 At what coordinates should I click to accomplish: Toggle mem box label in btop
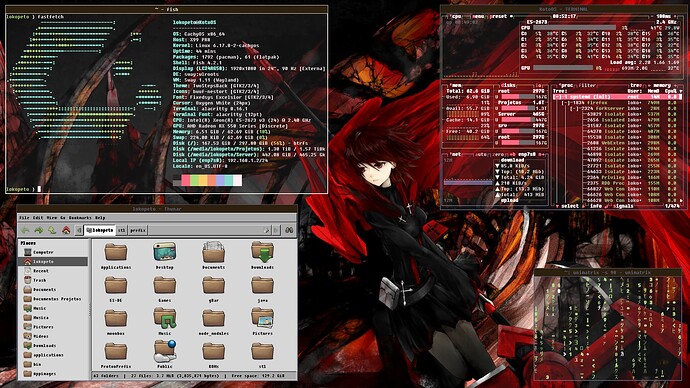tap(456, 85)
